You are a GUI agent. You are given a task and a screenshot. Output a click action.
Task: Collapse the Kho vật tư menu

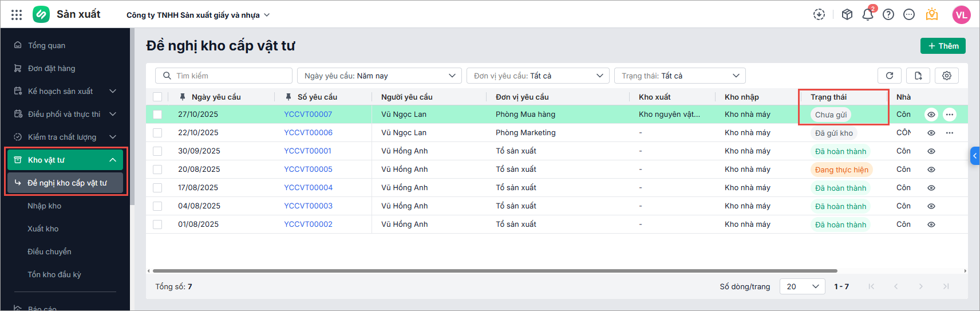coord(65,160)
